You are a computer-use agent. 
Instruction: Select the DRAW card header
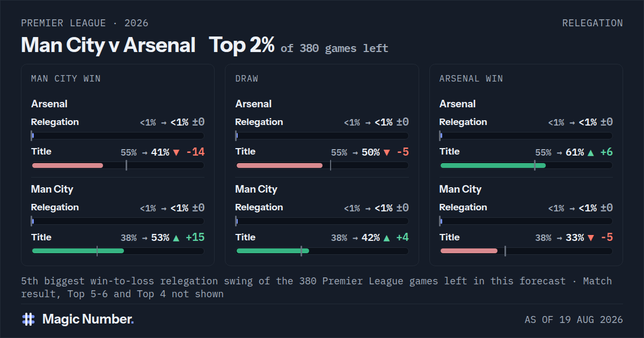coord(247,78)
